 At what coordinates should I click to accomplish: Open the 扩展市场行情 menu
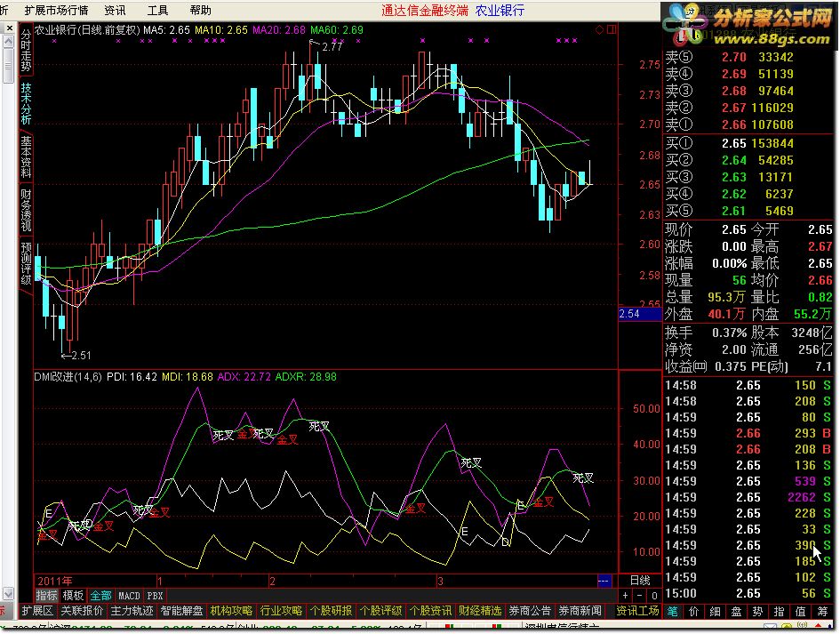coord(56,10)
